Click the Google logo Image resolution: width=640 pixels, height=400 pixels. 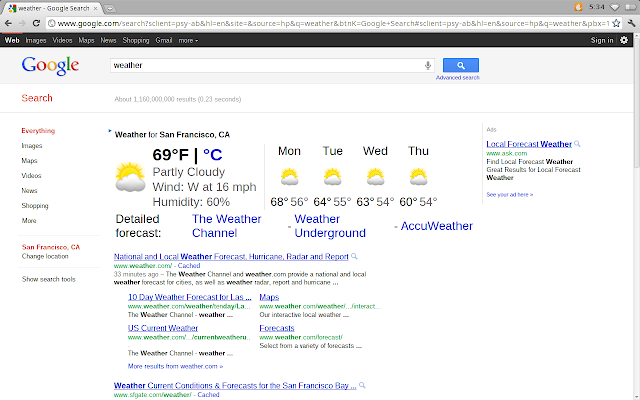pyautogui.click(x=50, y=66)
